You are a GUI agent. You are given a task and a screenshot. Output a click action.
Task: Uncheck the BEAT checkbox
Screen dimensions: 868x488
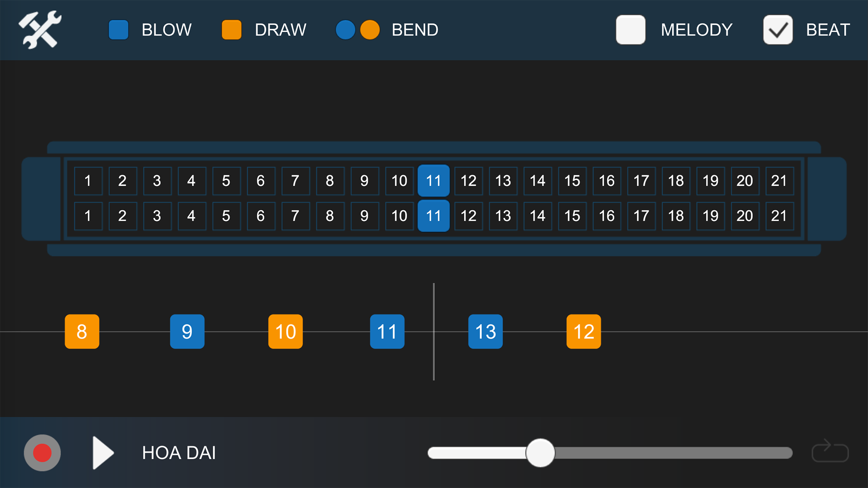tap(778, 30)
